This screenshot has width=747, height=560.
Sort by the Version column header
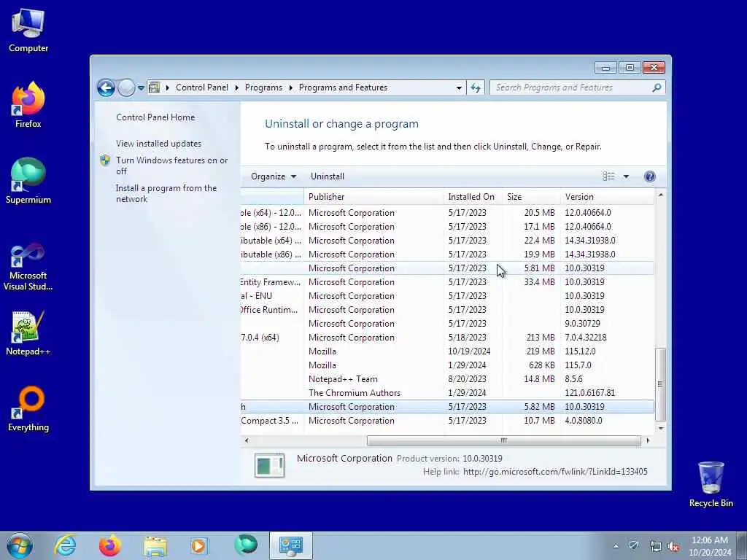pos(608,197)
